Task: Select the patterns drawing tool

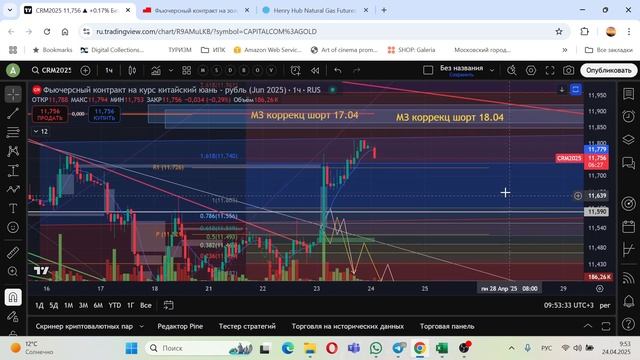Action: click(13, 151)
